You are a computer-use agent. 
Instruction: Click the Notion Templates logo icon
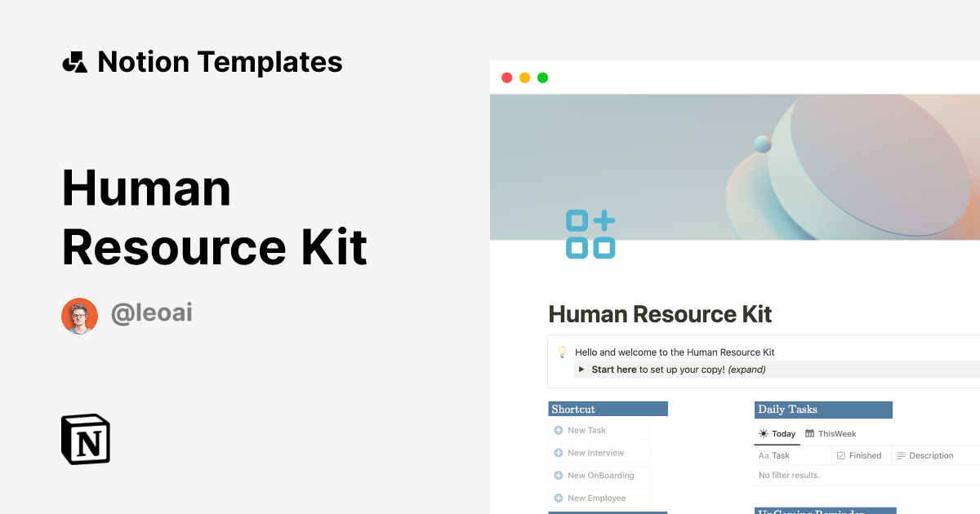(74, 61)
